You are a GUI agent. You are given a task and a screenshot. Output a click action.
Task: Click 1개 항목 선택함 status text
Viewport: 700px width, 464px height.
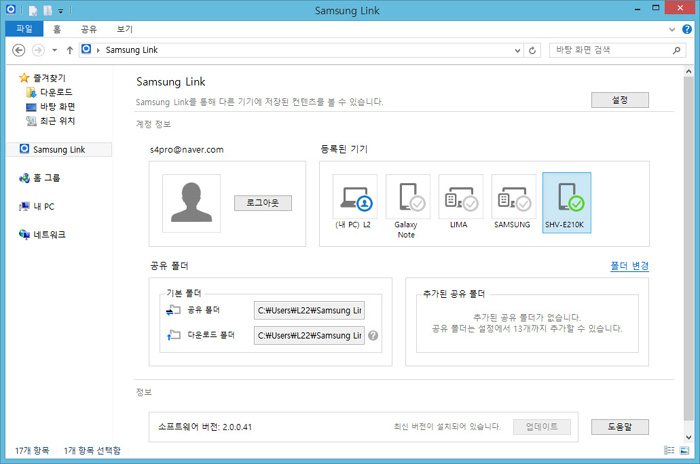click(x=92, y=451)
